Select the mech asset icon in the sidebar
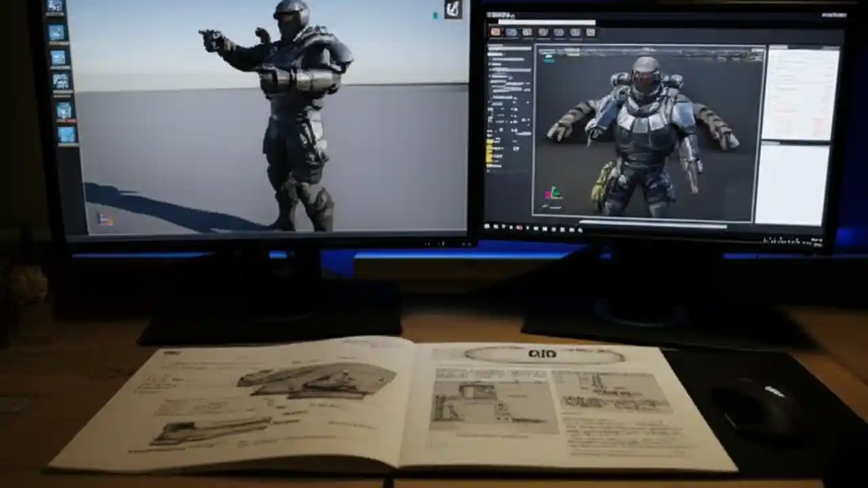 [x=58, y=81]
